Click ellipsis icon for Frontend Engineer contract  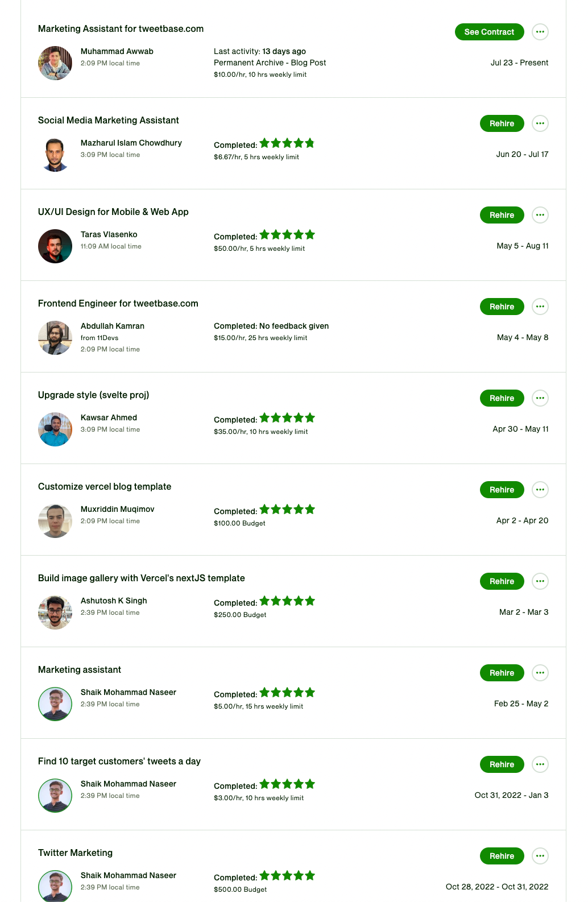click(x=540, y=307)
